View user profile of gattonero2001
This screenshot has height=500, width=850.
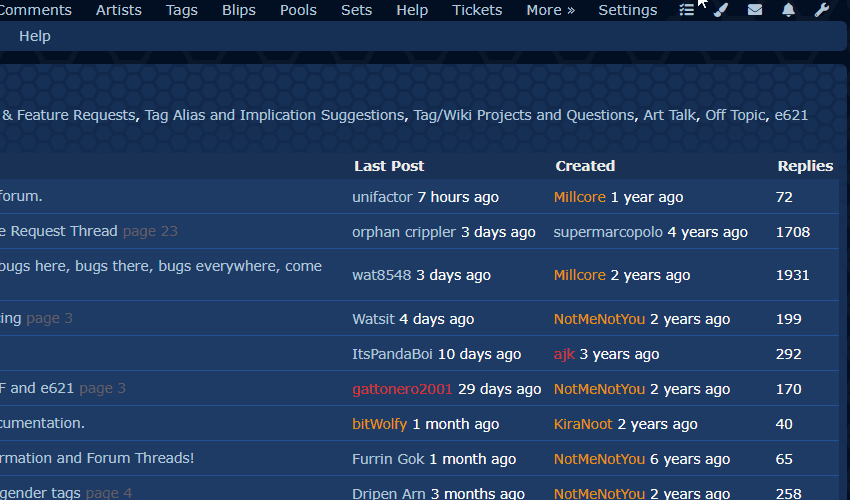tap(402, 389)
